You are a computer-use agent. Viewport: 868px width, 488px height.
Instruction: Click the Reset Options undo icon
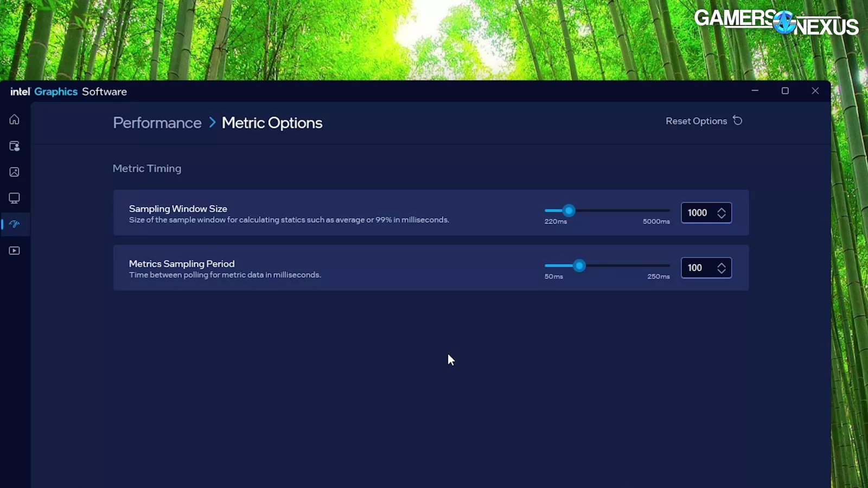[738, 120]
